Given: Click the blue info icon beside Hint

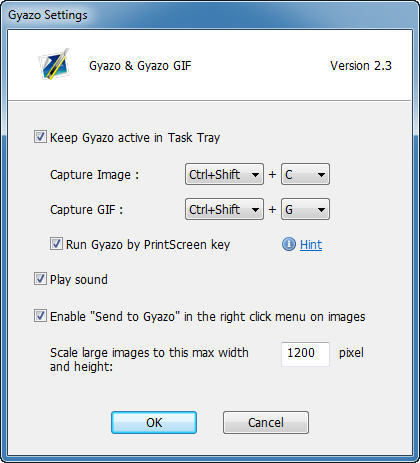Looking at the screenshot, I should point(289,244).
